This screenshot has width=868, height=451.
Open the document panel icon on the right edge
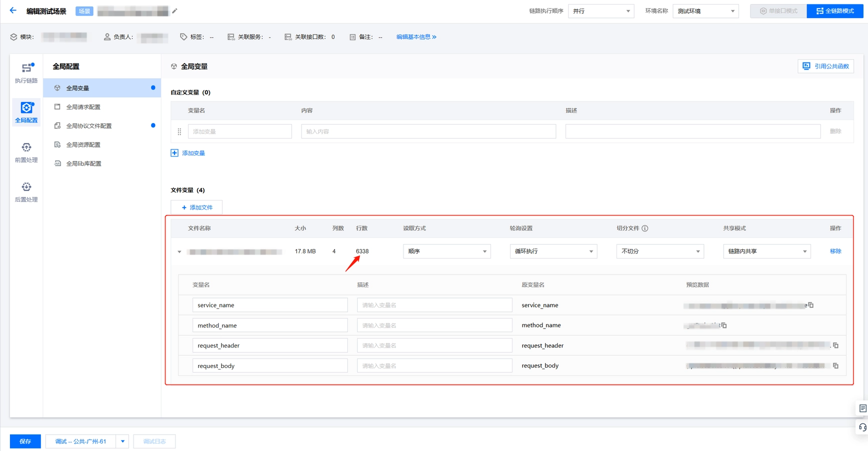click(862, 408)
